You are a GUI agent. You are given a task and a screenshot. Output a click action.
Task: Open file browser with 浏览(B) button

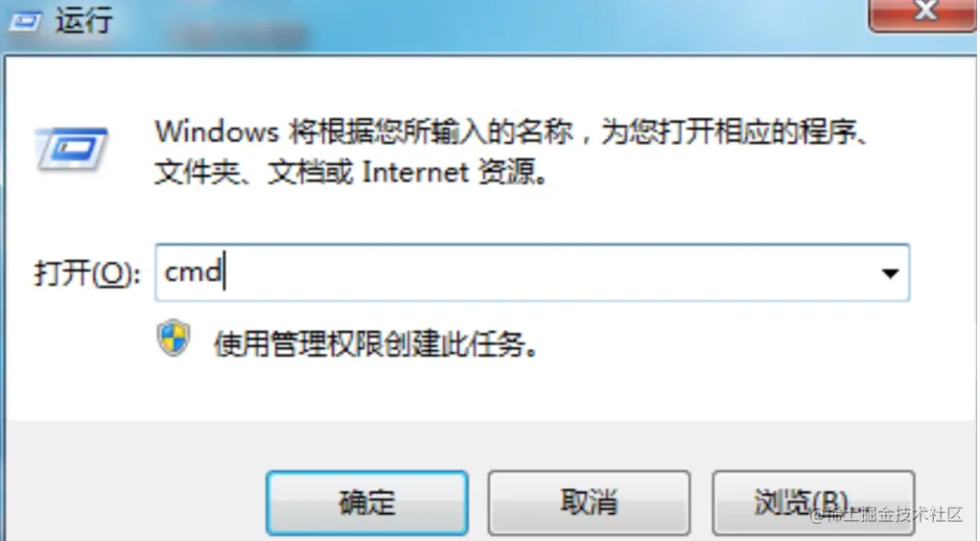(x=813, y=503)
